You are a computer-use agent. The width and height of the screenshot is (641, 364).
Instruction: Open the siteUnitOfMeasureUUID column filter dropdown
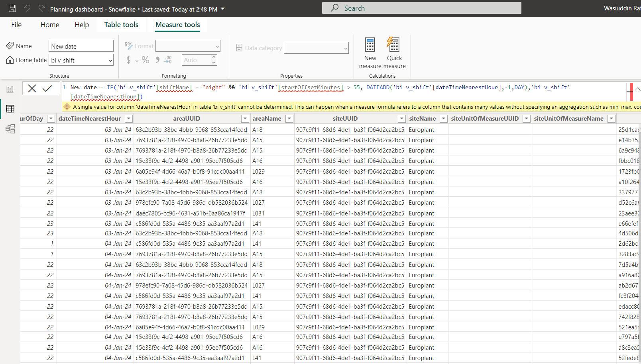527,119
